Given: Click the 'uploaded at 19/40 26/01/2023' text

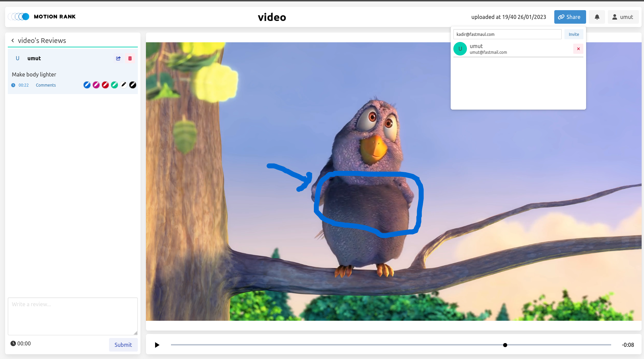Looking at the screenshot, I should pos(509,17).
